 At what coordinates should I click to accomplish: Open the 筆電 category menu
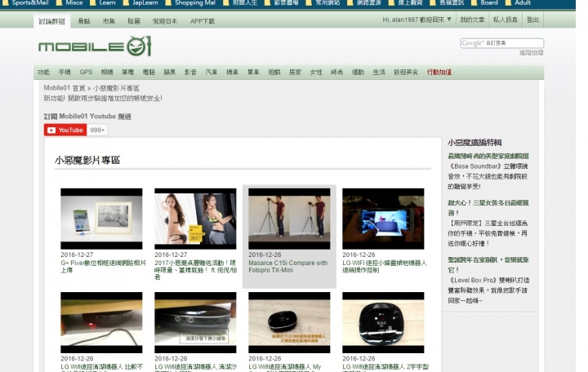[x=128, y=72]
